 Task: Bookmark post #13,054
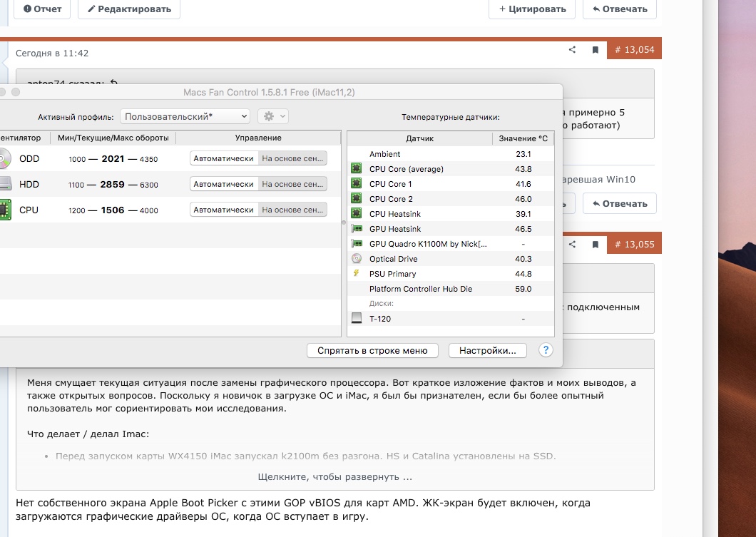click(595, 50)
